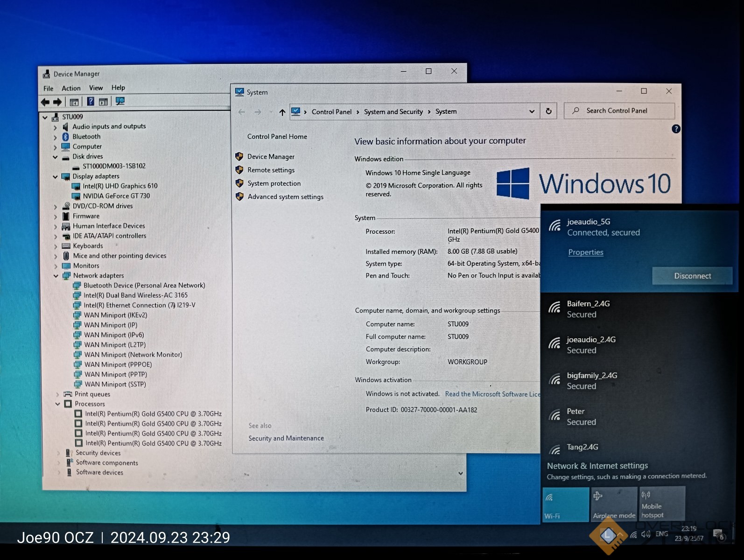Select the Firmware category icon
Viewport: 744px width, 560px height.
coord(66,216)
